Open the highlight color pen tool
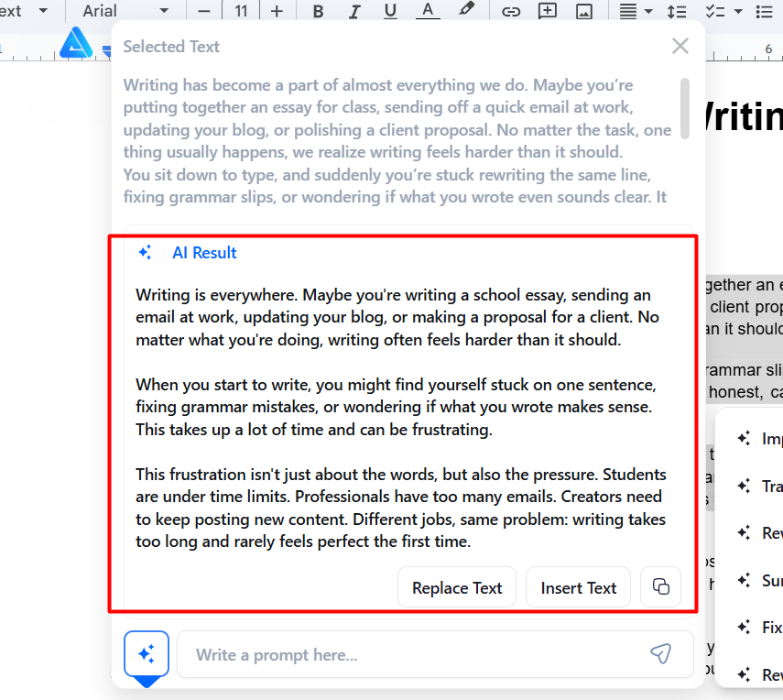This screenshot has height=700, width=783. point(466,10)
